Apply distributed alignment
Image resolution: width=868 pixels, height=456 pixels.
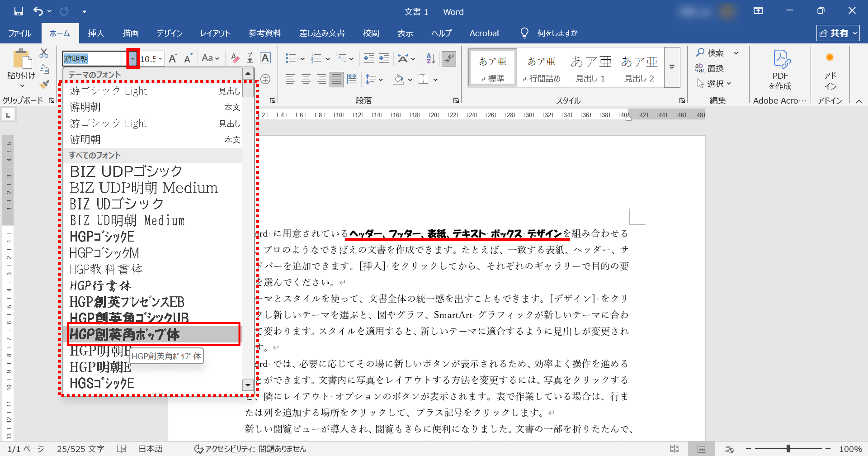[x=352, y=80]
